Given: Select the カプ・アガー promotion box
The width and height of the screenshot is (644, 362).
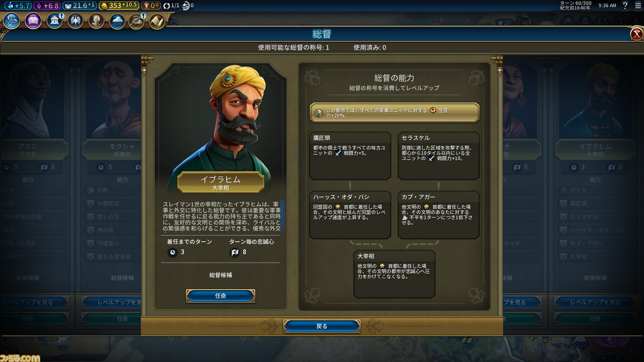Looking at the screenshot, I should coord(439,215).
